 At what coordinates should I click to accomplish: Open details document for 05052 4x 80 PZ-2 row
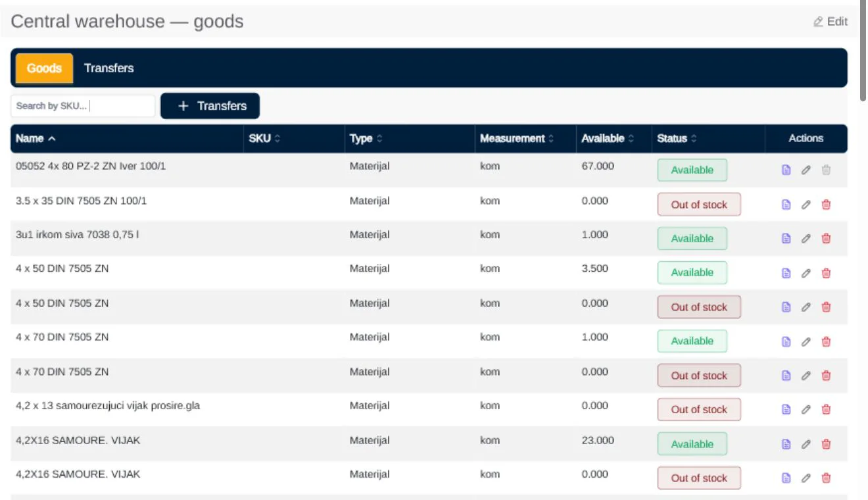786,170
